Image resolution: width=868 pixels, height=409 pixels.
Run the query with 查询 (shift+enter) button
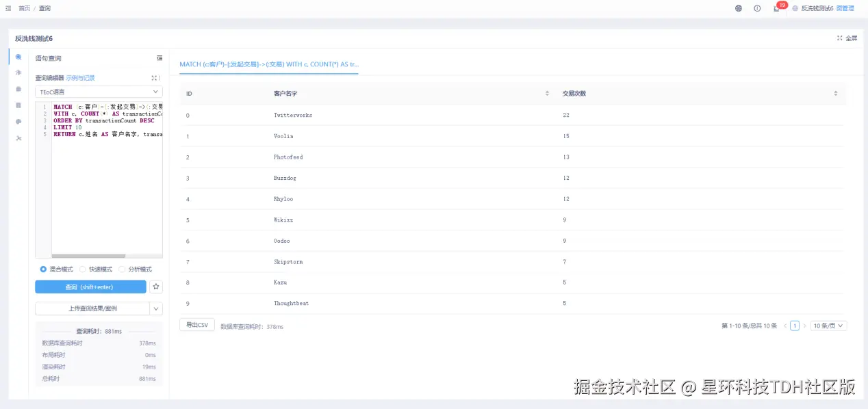coord(90,287)
